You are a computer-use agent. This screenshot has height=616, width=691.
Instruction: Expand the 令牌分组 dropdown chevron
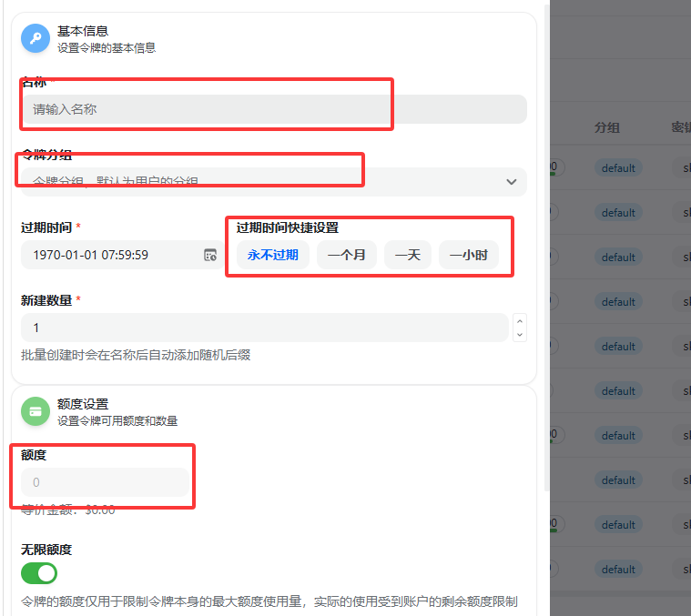click(511, 182)
